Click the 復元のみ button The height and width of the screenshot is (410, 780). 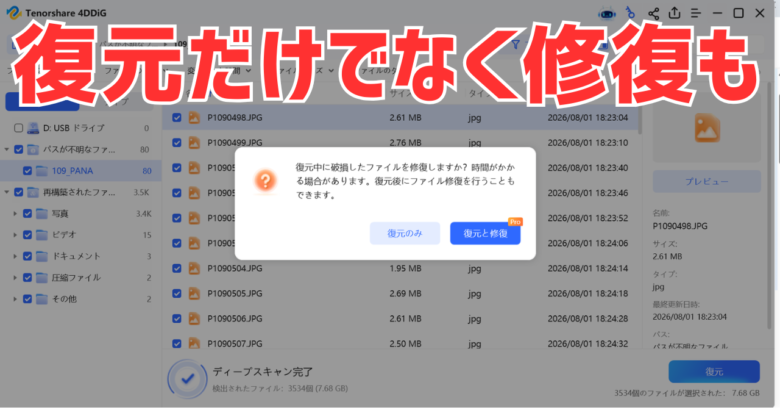click(405, 233)
